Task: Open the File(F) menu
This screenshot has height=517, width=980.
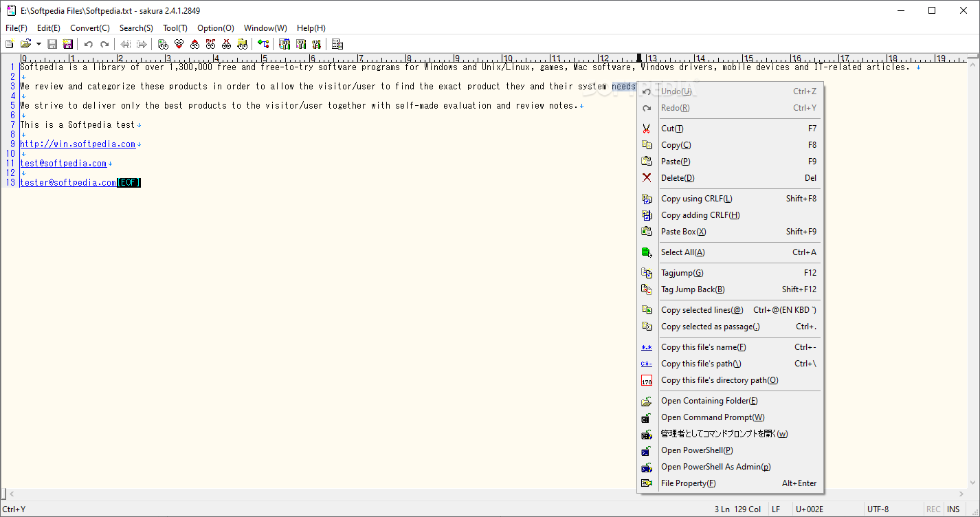Action: (x=16, y=28)
